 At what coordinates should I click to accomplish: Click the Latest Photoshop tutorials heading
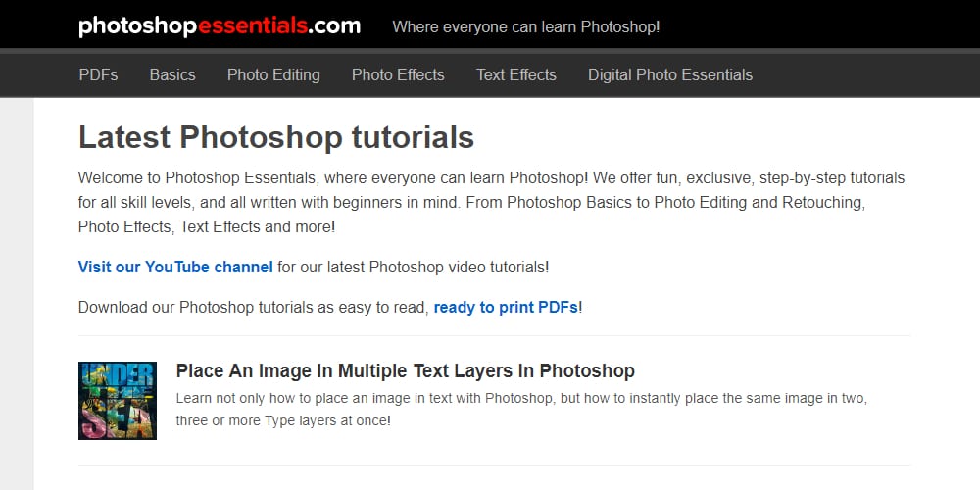[x=276, y=137]
